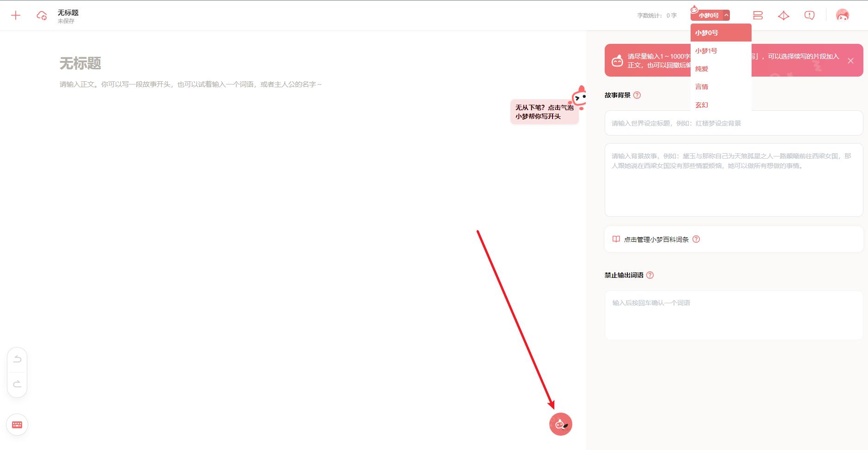
Task: Open the document list icon in top toolbar
Action: 757,15
